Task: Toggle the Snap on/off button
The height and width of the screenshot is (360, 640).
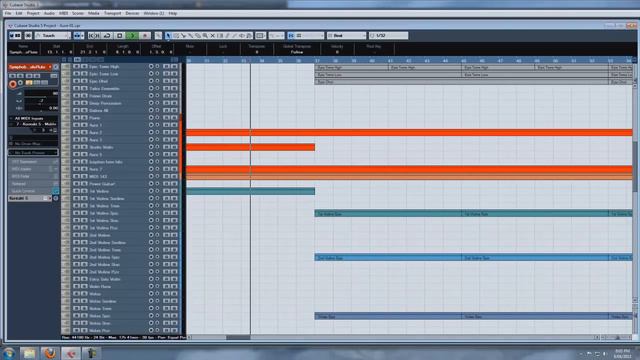Action: (x=291, y=36)
